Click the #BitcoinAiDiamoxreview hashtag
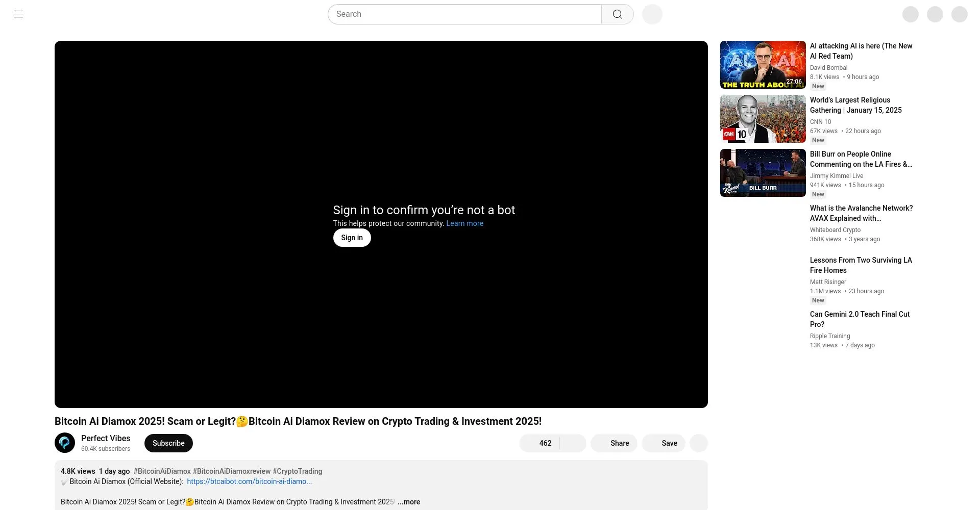The width and height of the screenshot is (980, 510). (x=231, y=471)
